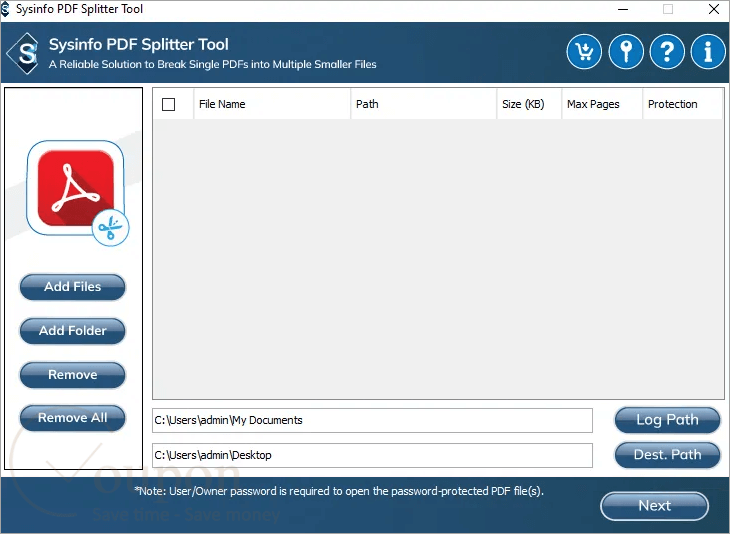Viewport: 730px width, 534px height.
Task: Tick the select-all checkbox in table header
Action: click(169, 104)
